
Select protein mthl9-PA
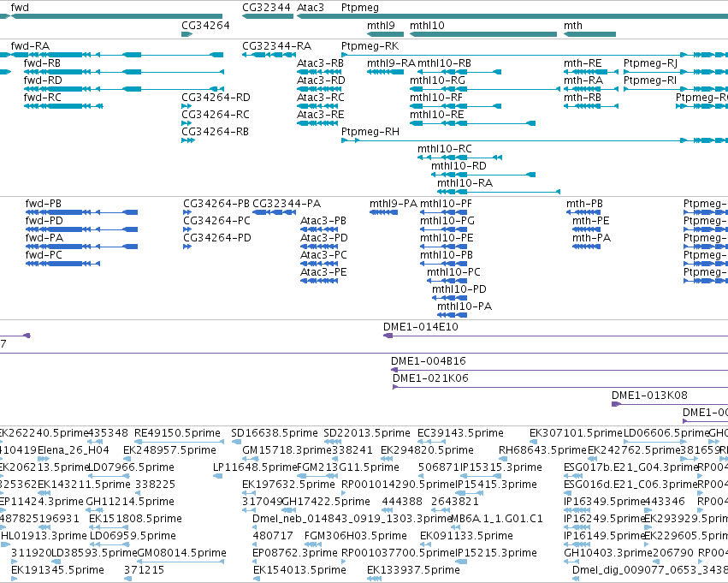[x=383, y=212]
